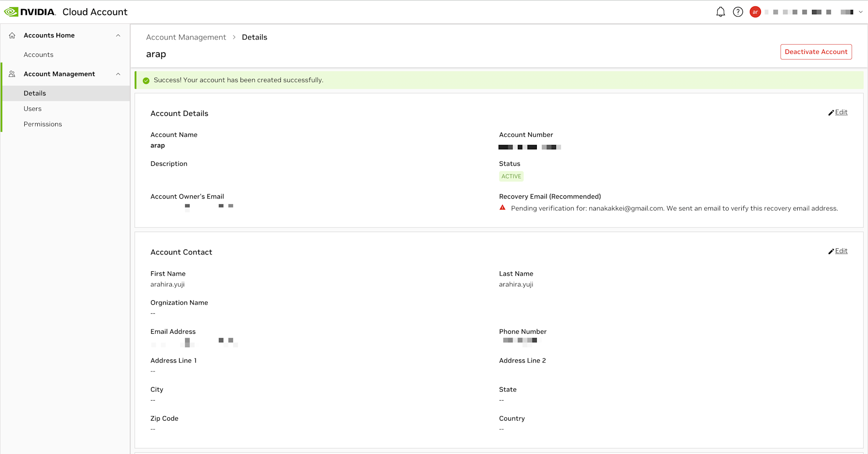Click the green success checkmark icon
This screenshot has width=868, height=454.
click(146, 80)
